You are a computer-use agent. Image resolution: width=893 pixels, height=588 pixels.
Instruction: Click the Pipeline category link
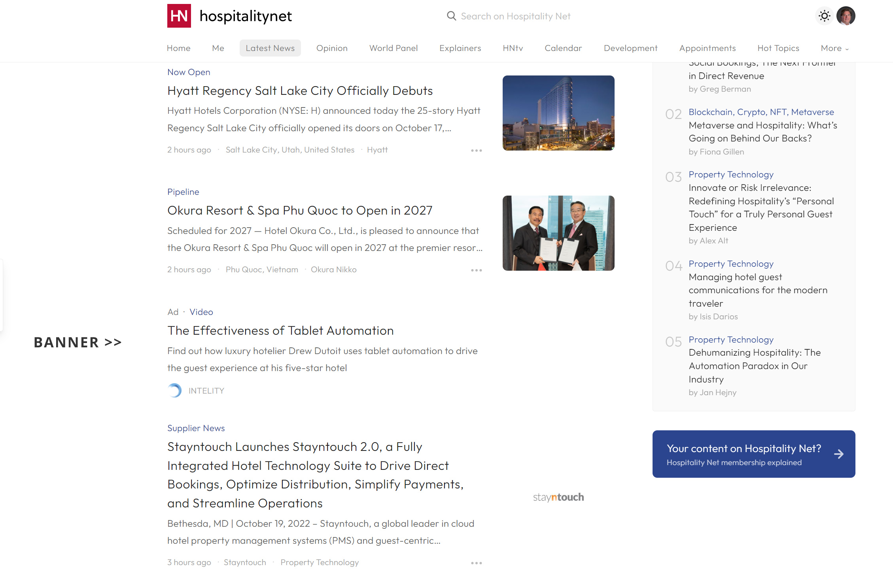click(183, 192)
